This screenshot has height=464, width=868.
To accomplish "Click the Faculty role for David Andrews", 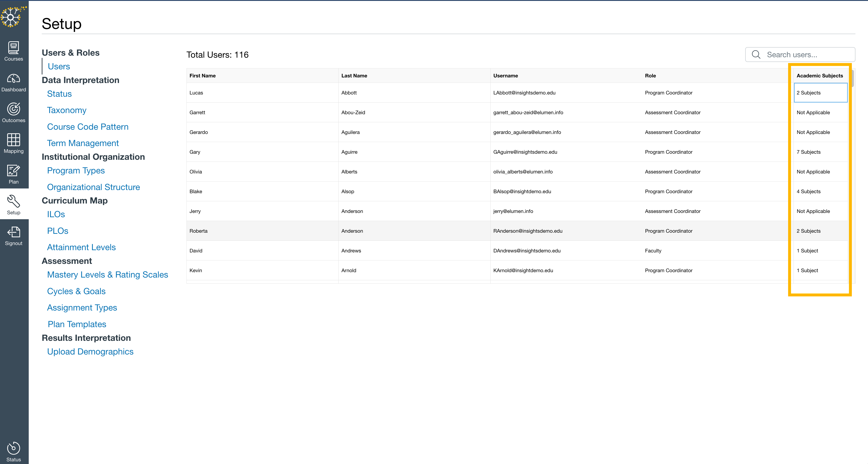I will coord(653,251).
